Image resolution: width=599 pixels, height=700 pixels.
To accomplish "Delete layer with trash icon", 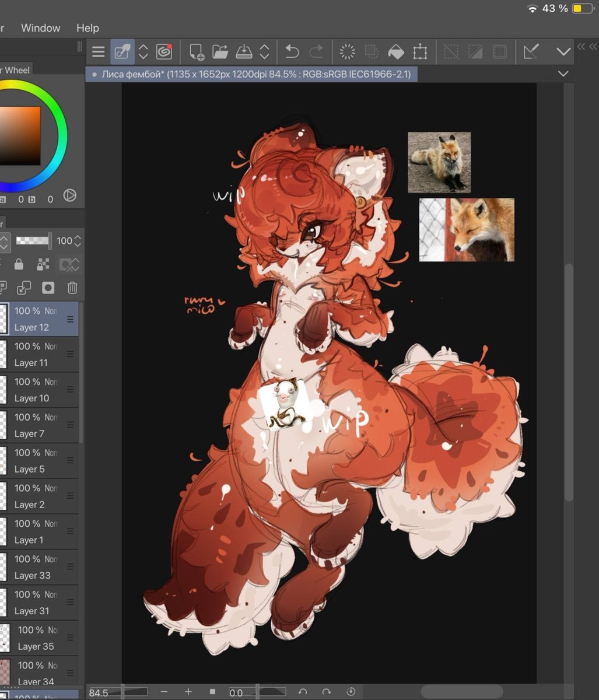I will coord(72,288).
